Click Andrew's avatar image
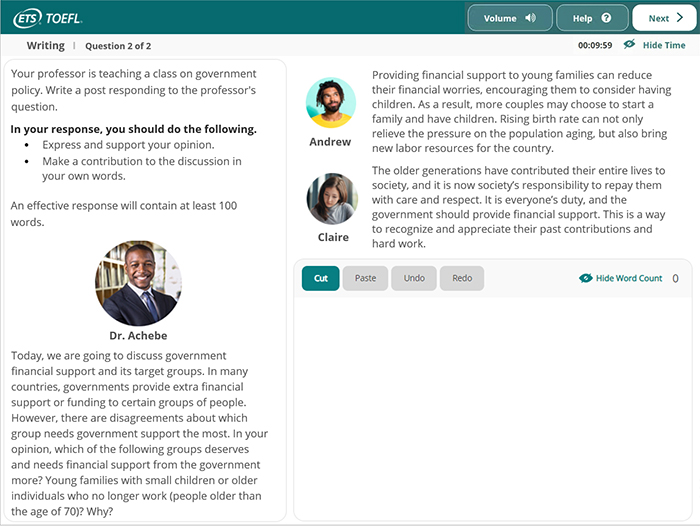700x526 pixels. [330, 103]
